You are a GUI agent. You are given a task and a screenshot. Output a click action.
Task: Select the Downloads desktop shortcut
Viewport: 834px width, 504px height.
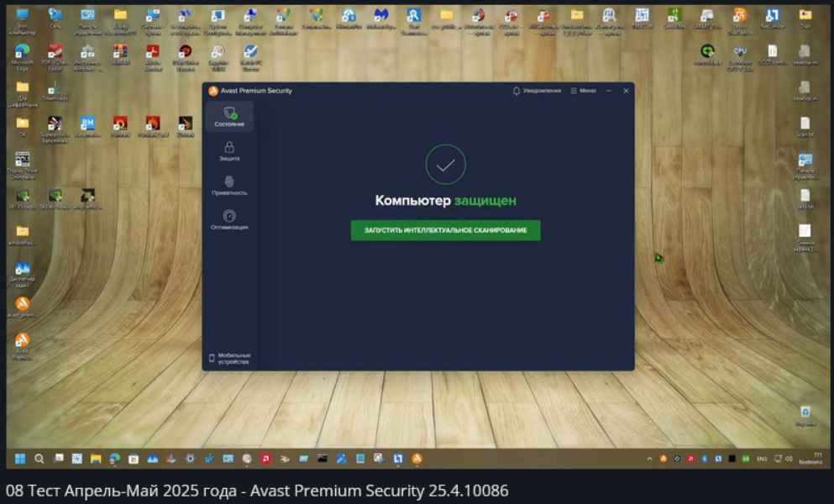tap(55, 91)
